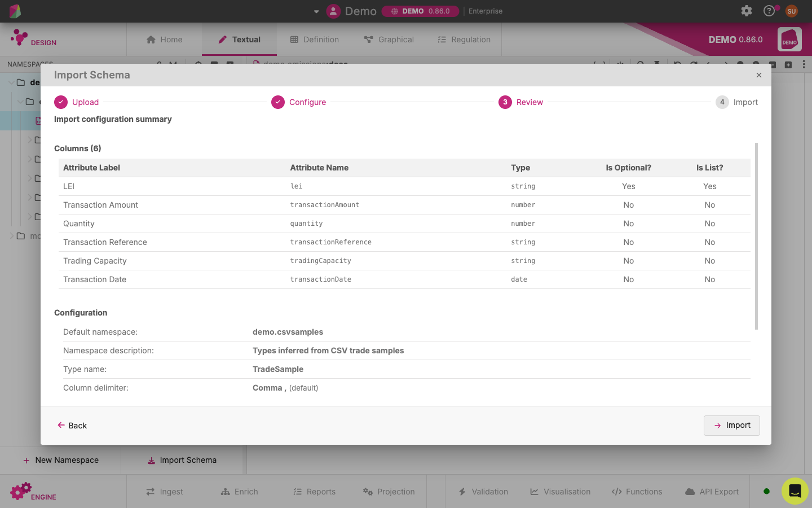This screenshot has height=508, width=812.
Task: Open the chat widget bubble
Action: tap(795, 491)
